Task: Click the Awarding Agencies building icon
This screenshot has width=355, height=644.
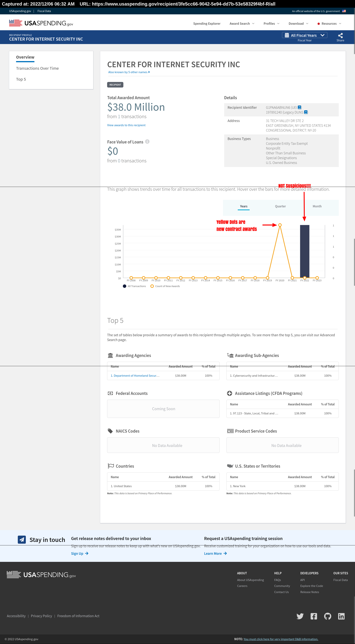Action: pos(110,355)
